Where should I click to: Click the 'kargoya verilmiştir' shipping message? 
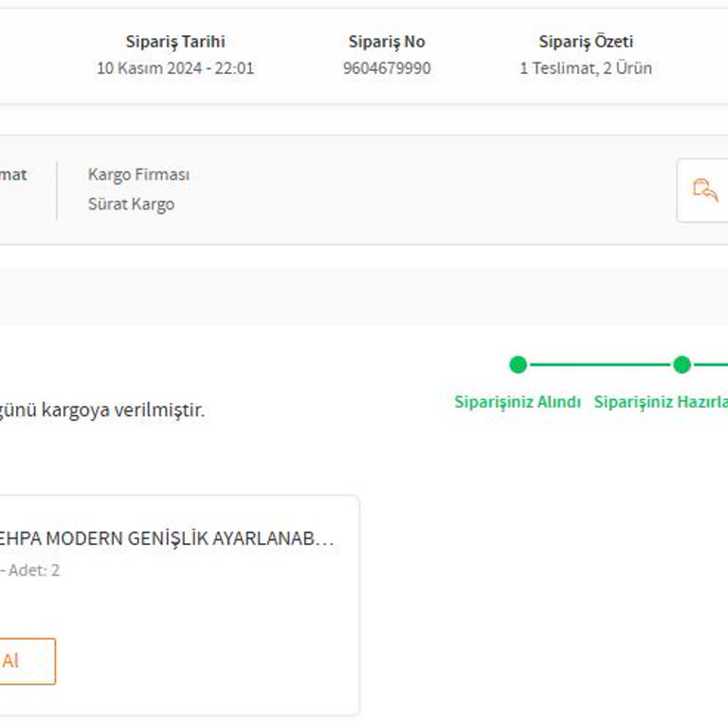pyautogui.click(x=123, y=409)
